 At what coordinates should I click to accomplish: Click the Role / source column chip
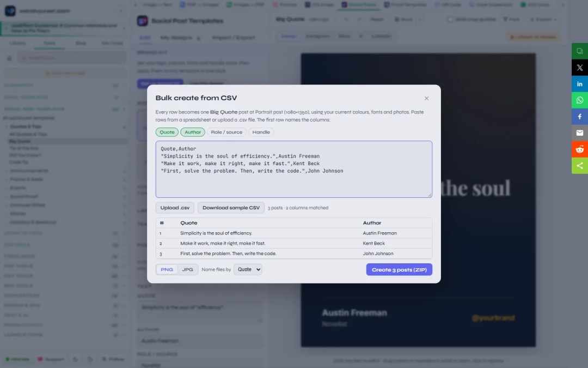[226, 132]
